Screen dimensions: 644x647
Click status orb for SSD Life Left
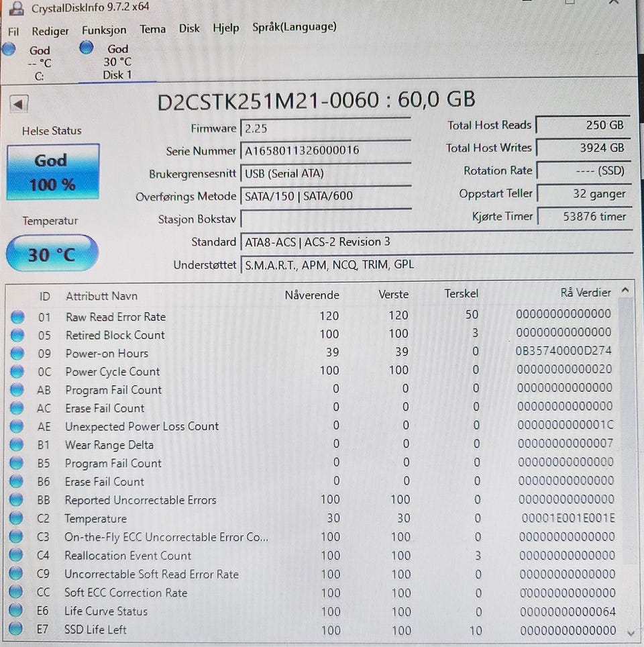pyautogui.click(x=15, y=630)
